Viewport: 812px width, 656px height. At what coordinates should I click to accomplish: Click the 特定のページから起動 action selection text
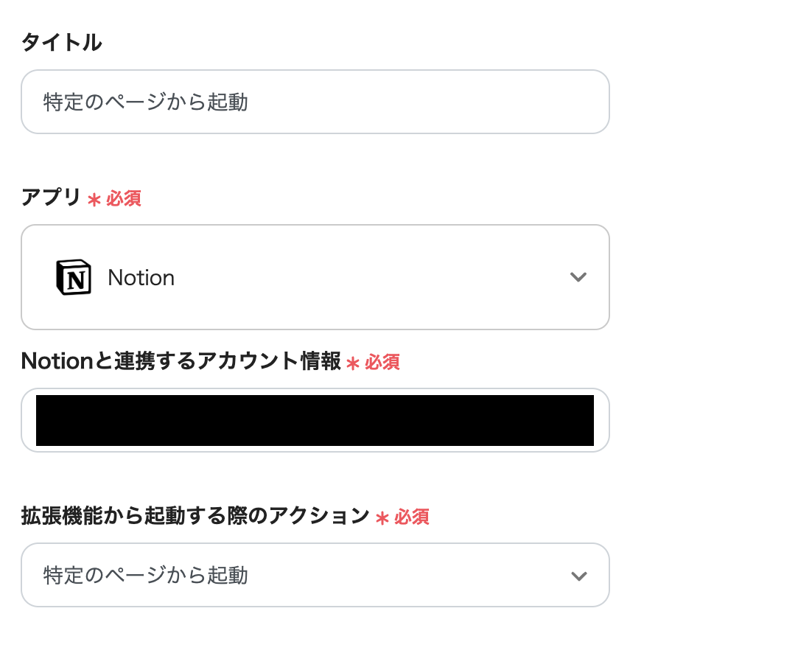pyautogui.click(x=146, y=576)
